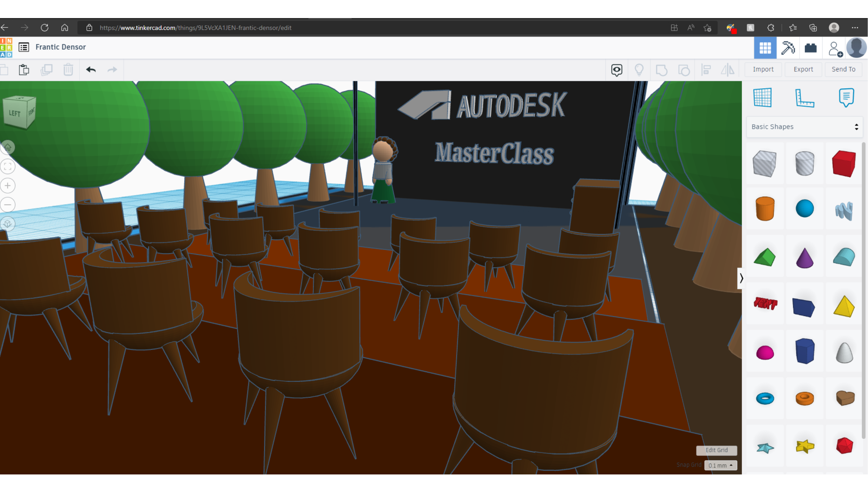Image resolution: width=868 pixels, height=488 pixels.
Task: Click the LEFT face of the view cube
Action: pos(14,114)
